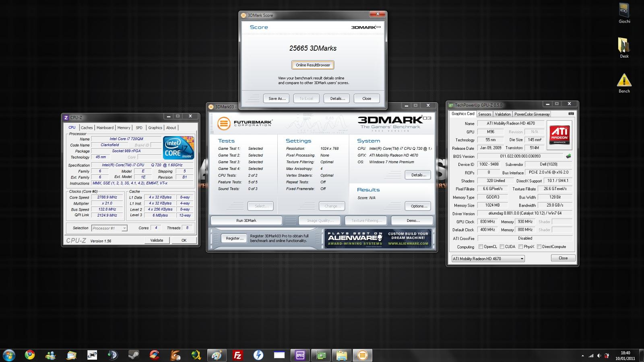Image resolution: width=644 pixels, height=362 pixels.
Task: Open the Windows Start menu orb
Action: pyautogui.click(x=9, y=355)
